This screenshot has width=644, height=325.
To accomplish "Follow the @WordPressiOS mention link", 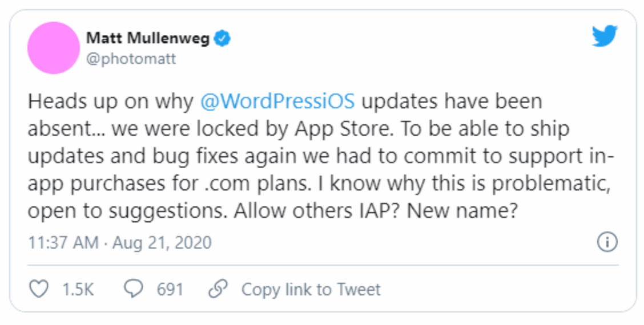I will point(277,101).
